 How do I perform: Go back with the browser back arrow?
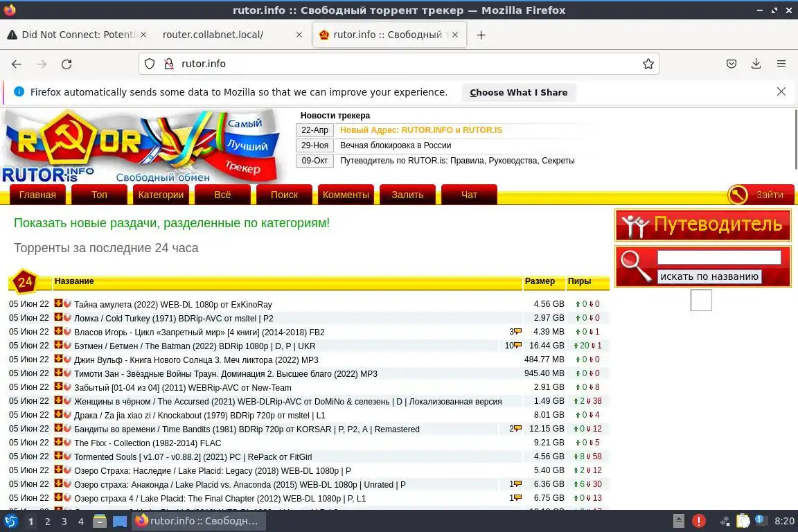tap(17, 64)
